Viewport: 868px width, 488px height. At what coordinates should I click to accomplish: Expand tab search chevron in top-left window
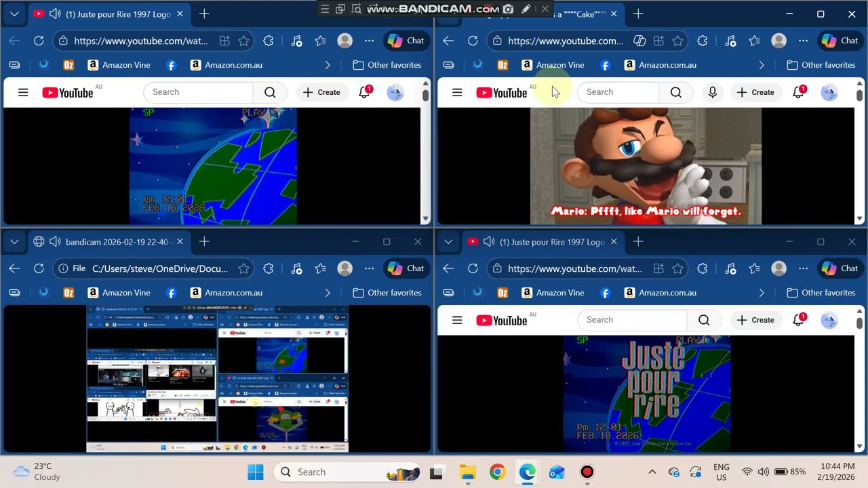14,14
